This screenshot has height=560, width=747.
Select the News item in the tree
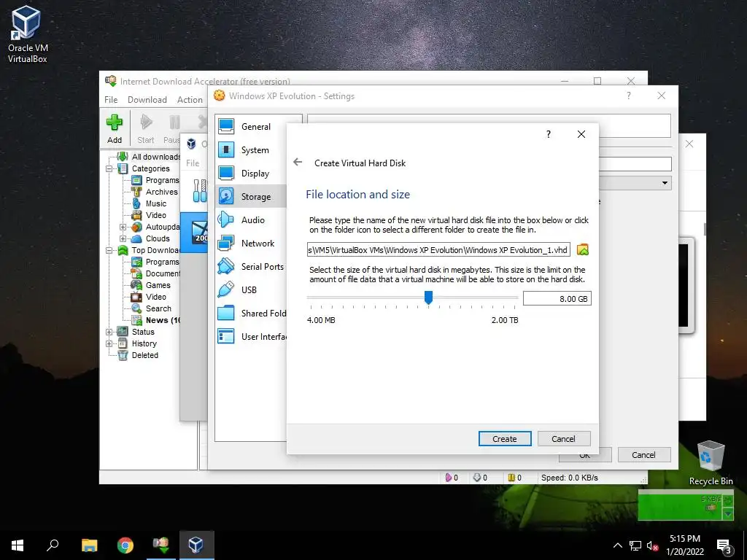[x=156, y=320]
